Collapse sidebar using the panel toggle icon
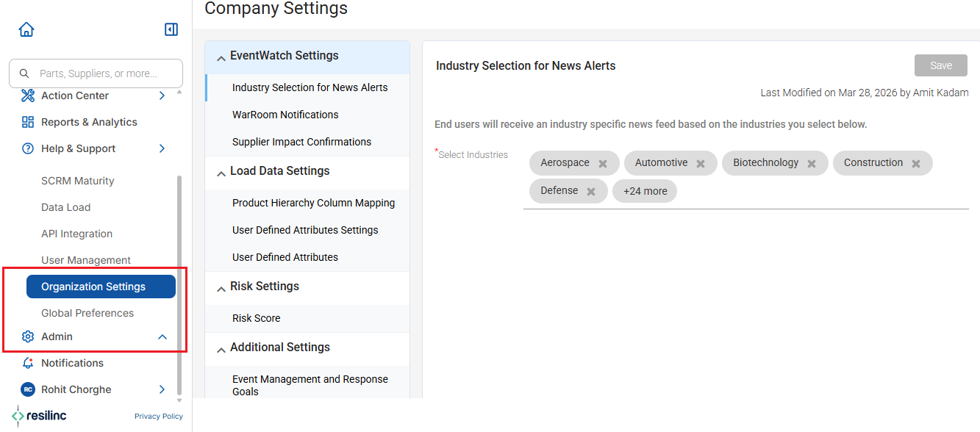980x432 pixels. coord(171,29)
